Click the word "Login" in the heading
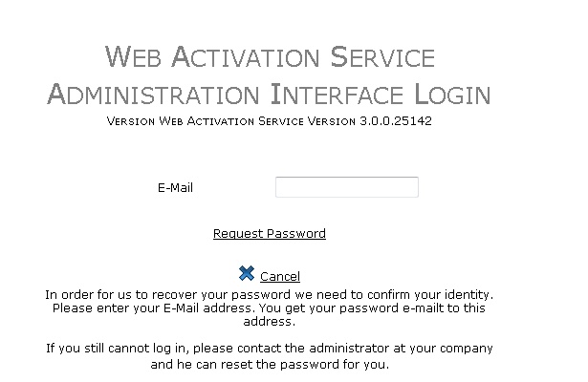Viewport: 588px width, 382px height. coord(453,95)
